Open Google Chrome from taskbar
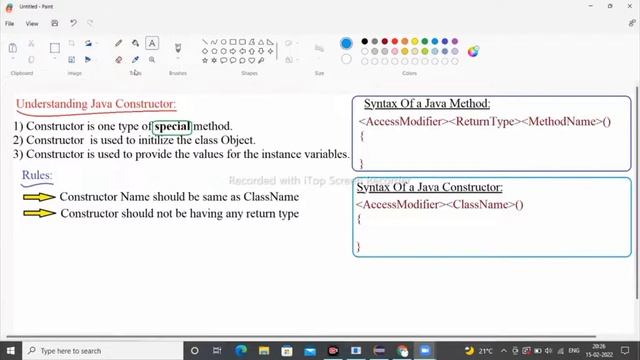 402,351
